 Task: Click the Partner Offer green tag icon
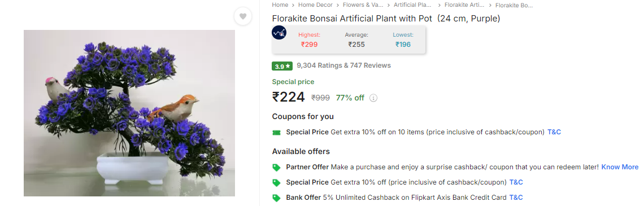click(276, 168)
